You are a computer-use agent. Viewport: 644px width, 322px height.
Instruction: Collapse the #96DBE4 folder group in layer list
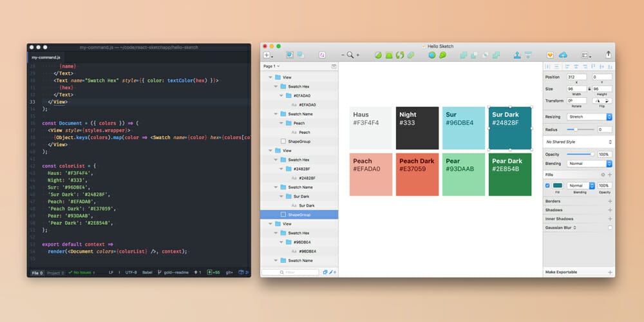pyautogui.click(x=281, y=242)
